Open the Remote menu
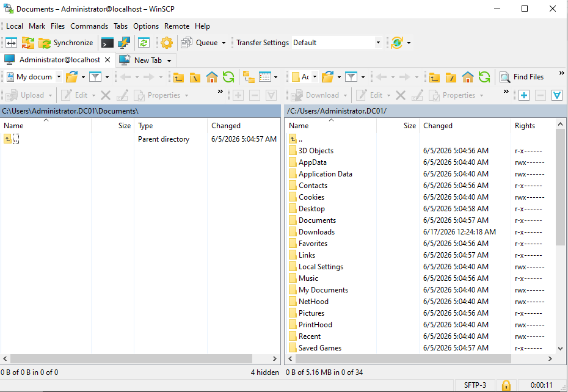This screenshot has width=568, height=392. click(x=177, y=26)
